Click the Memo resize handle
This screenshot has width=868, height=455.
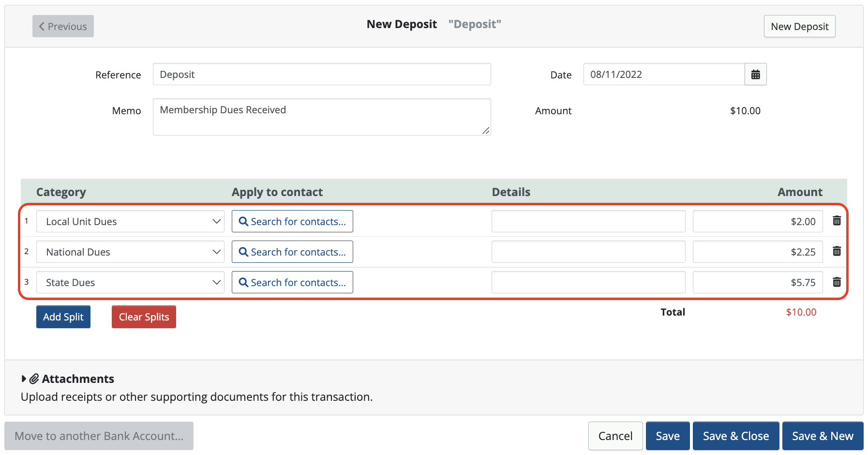486,131
